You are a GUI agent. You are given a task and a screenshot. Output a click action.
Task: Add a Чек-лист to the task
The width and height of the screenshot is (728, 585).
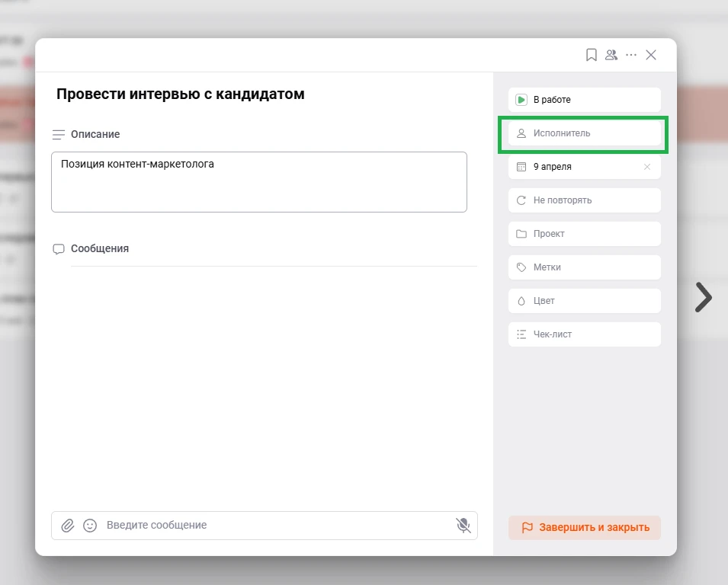(x=584, y=334)
